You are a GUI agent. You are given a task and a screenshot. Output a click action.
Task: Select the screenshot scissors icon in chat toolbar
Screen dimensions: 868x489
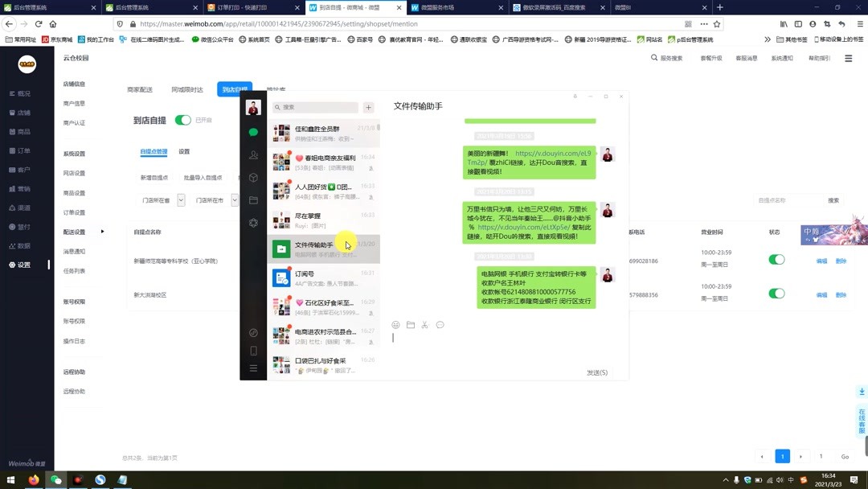[x=425, y=325]
